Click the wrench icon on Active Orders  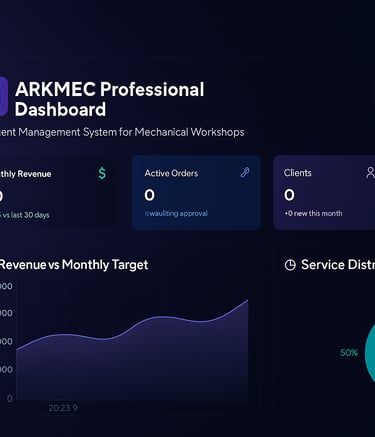click(x=245, y=173)
